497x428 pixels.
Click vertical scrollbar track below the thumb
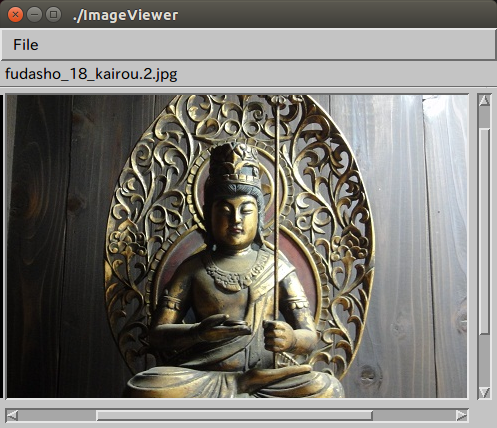pyautogui.click(x=484, y=360)
